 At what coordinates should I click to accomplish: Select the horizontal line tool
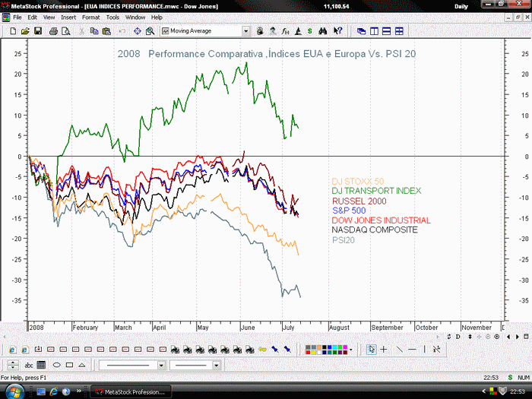(x=412, y=350)
